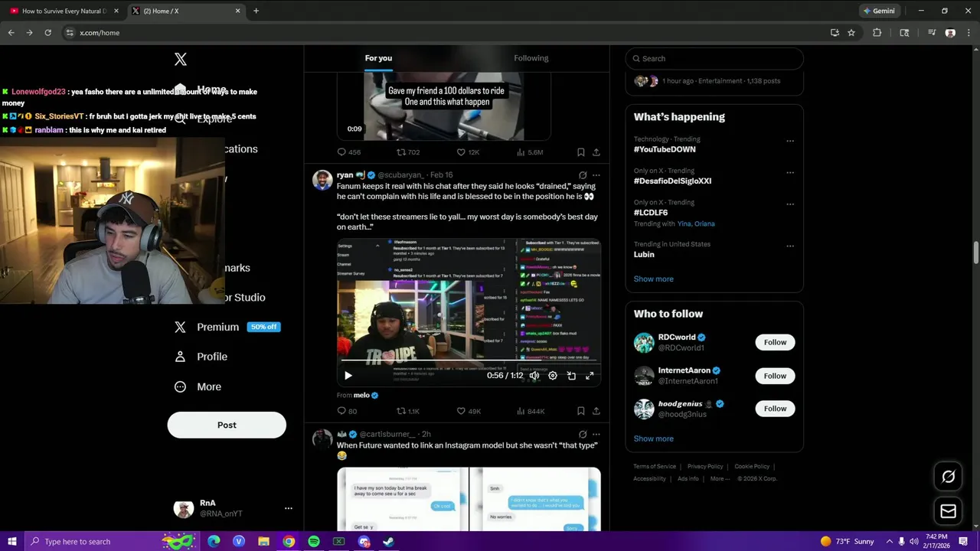Open more options on ryan's post
The height and width of the screenshot is (551, 980).
coord(596,175)
